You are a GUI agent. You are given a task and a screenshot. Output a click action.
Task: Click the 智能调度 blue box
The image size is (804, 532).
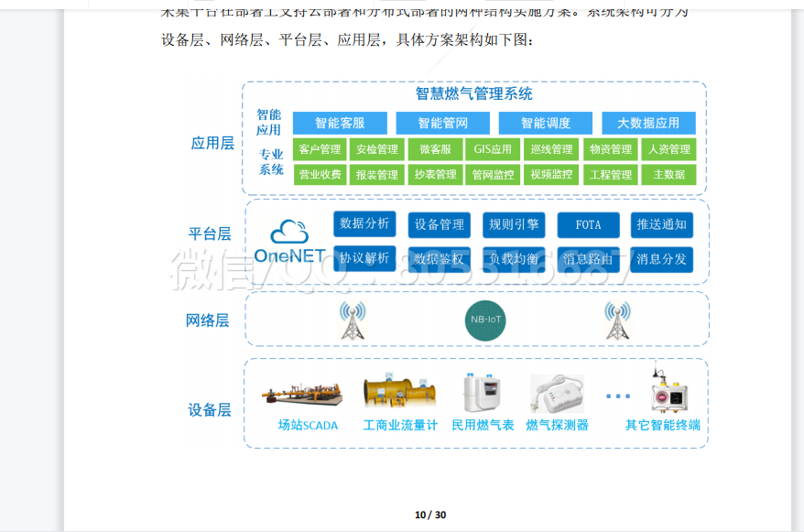coord(546,123)
